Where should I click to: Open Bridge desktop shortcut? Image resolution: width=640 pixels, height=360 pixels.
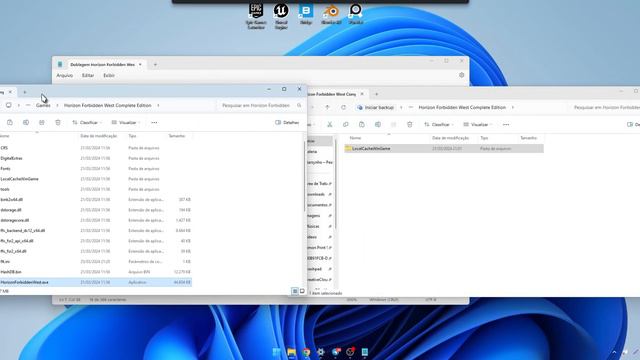[306, 14]
